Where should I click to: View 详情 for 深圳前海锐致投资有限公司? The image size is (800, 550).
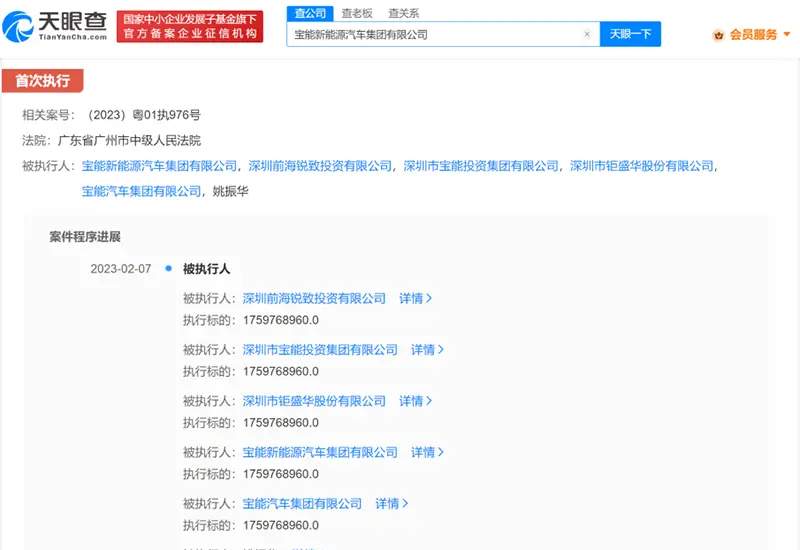coord(415,298)
